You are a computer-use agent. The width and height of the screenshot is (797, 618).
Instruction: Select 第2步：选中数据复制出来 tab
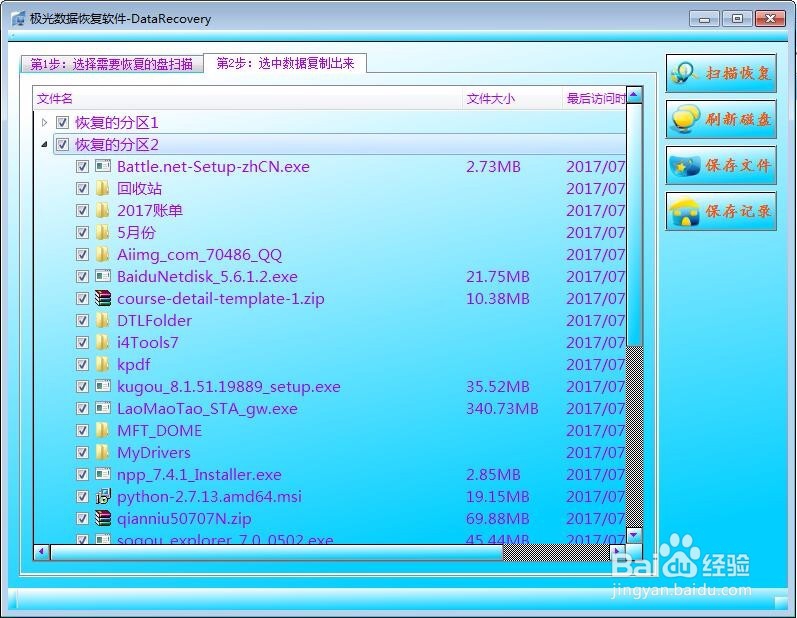coord(285,63)
